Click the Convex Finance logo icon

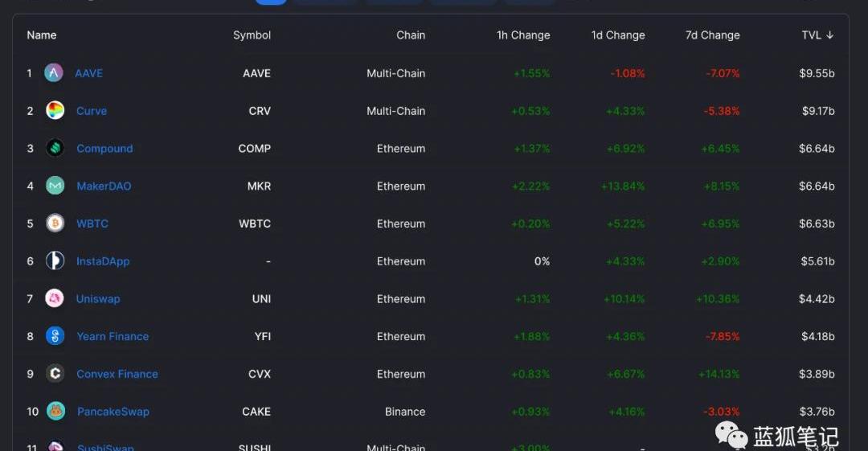point(55,374)
